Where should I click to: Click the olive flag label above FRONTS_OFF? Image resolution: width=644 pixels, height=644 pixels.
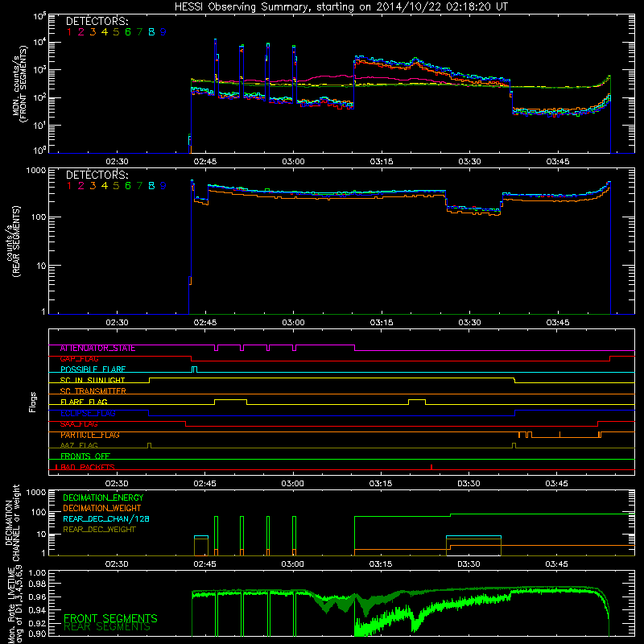click(x=79, y=445)
